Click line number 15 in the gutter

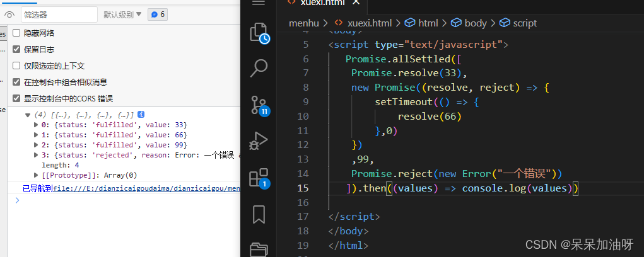[303, 188]
